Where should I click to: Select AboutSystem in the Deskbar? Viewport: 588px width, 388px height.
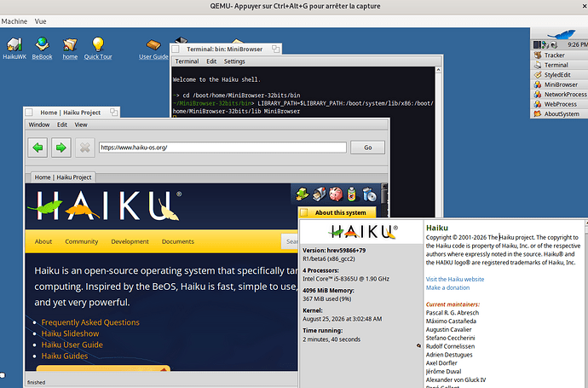[559, 113]
